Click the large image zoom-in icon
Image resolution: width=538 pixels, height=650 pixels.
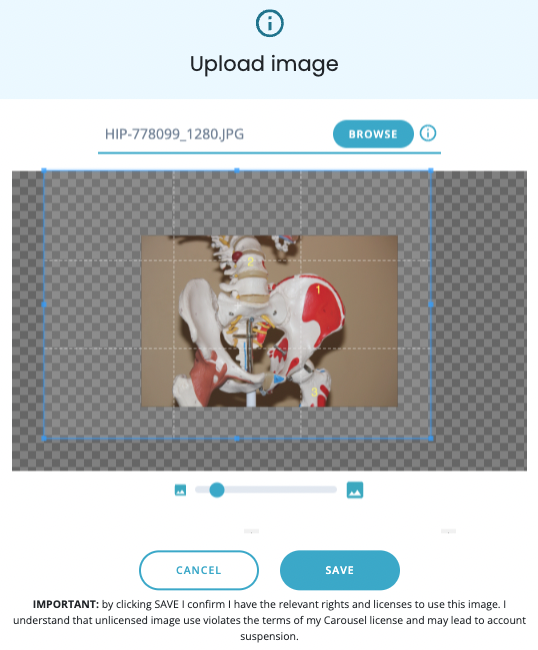[x=355, y=490]
